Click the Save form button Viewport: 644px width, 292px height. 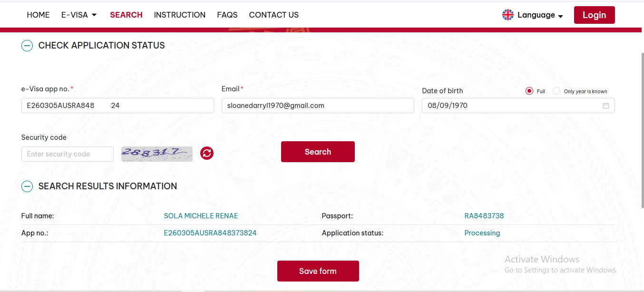[318, 271]
